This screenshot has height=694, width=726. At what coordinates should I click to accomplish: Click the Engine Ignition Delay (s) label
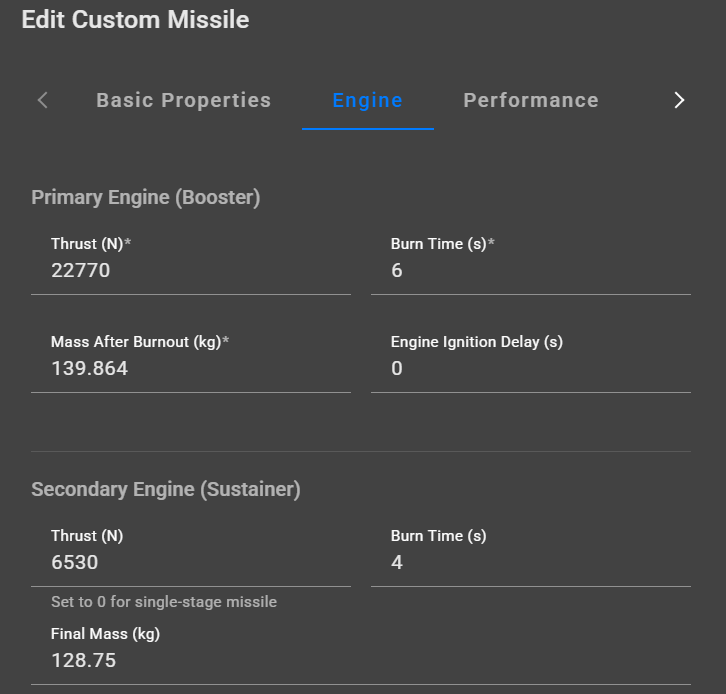tap(476, 342)
